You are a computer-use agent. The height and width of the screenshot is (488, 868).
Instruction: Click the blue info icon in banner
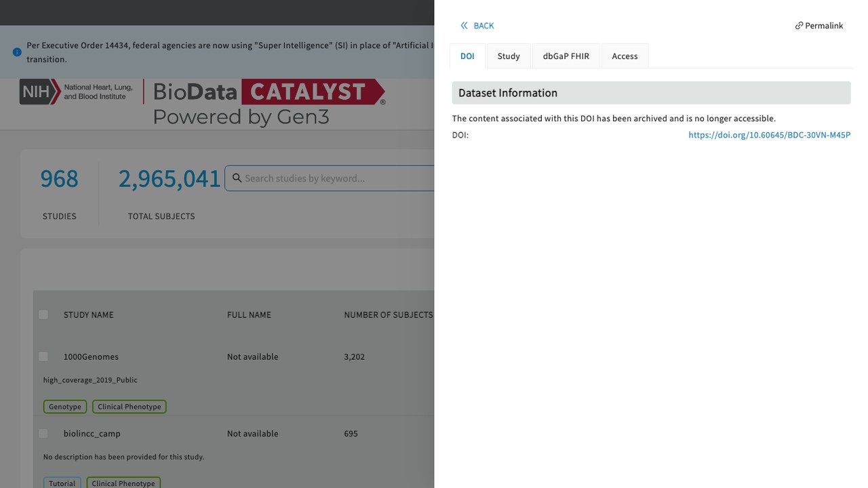17,52
